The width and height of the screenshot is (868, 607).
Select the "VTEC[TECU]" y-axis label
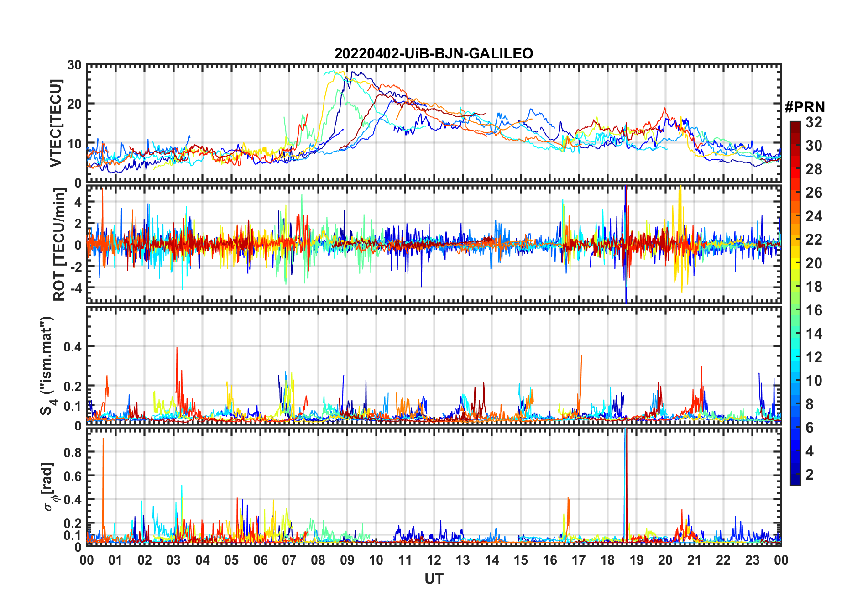click(56, 124)
